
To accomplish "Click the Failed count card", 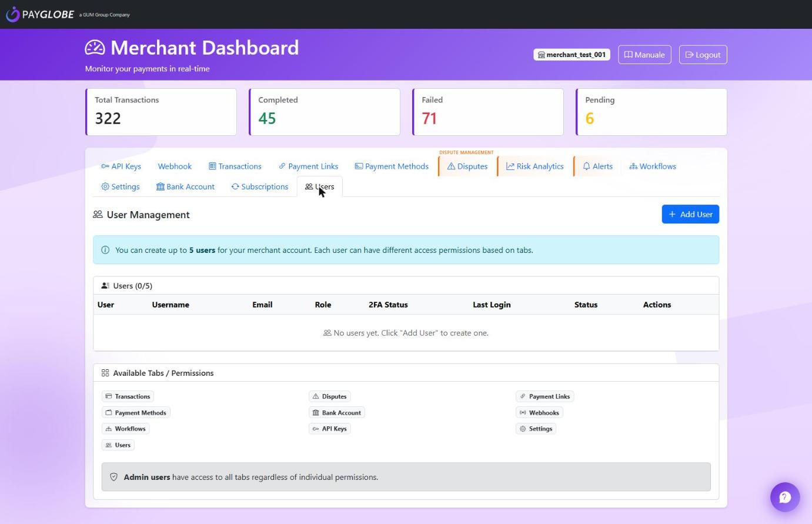I will [x=488, y=112].
